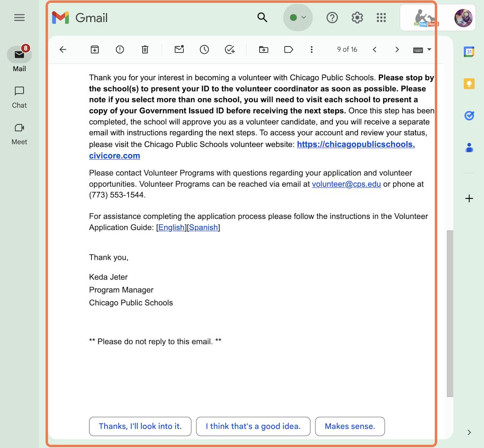Image resolution: width=484 pixels, height=448 pixels.
Task: Click the email vertical scrollbar thumb
Action: (x=450, y=314)
